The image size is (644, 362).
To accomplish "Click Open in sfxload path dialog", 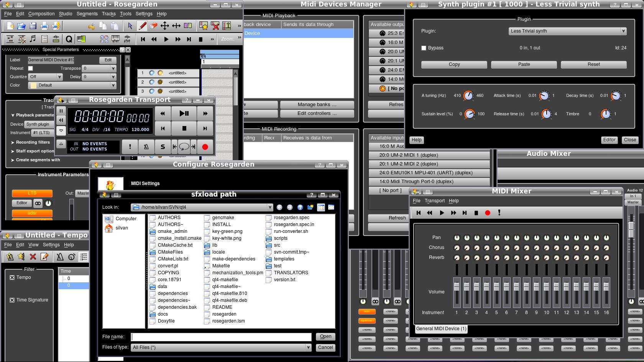I will click(x=326, y=337).
